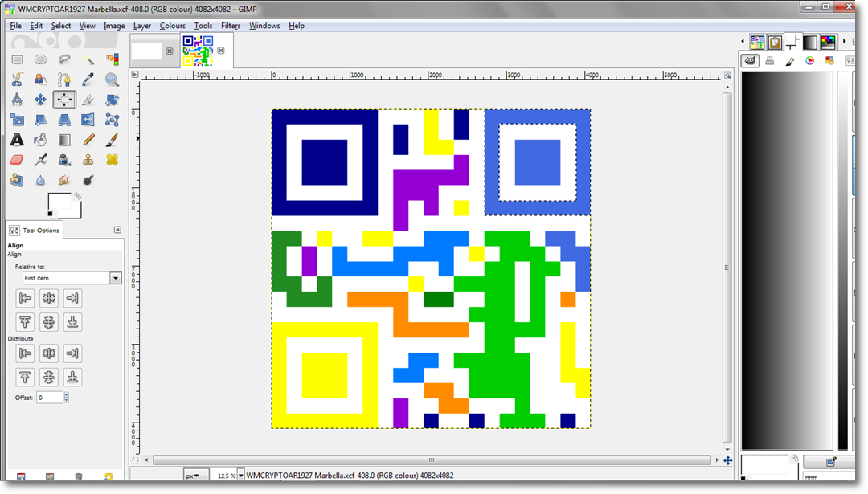Open the File menu

(x=15, y=26)
